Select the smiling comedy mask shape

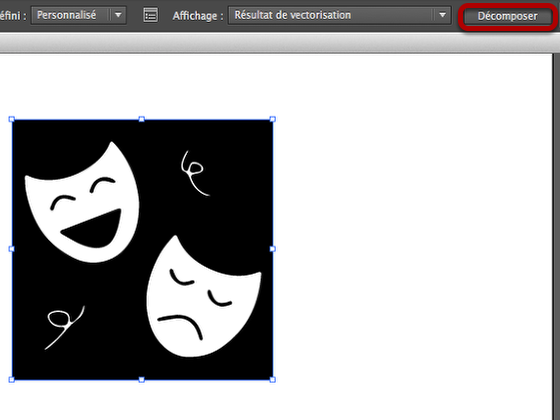click(x=82, y=204)
